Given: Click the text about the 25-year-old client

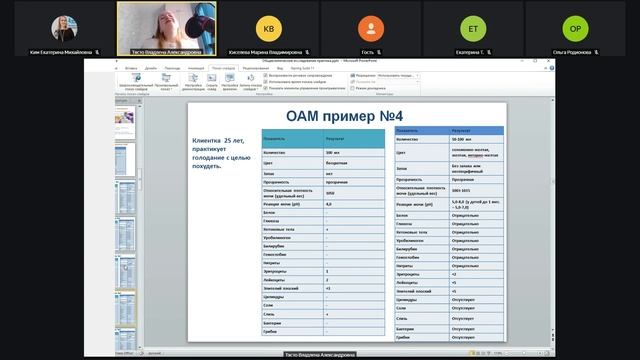Looking at the screenshot, I should pyautogui.click(x=221, y=153).
